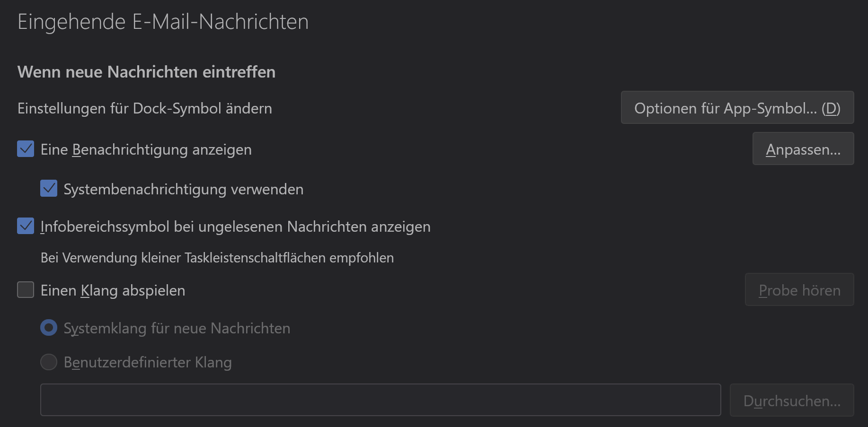
Task: Enable the Einen Klang abspielen checkbox box
Action: [x=26, y=290]
